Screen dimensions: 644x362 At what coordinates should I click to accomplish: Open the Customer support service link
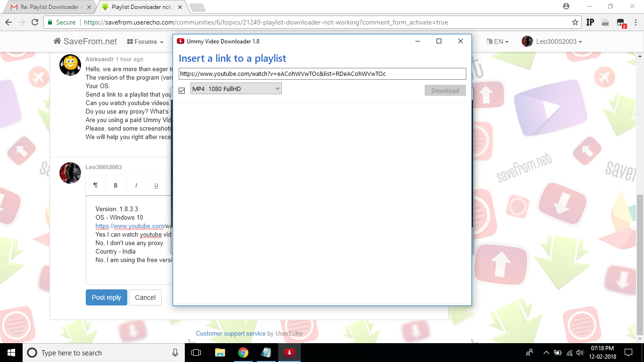pyautogui.click(x=231, y=333)
